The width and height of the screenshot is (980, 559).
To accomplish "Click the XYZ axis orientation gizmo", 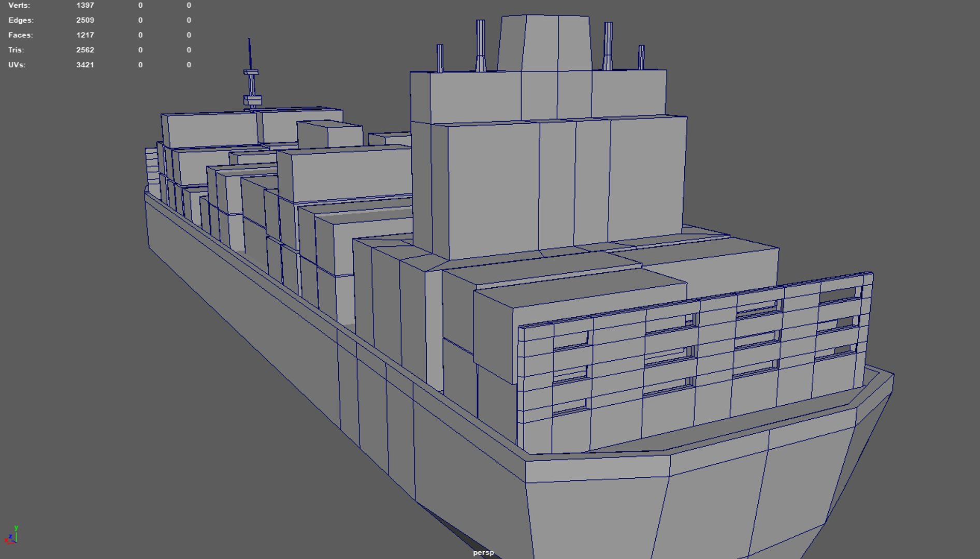I will click(x=11, y=535).
